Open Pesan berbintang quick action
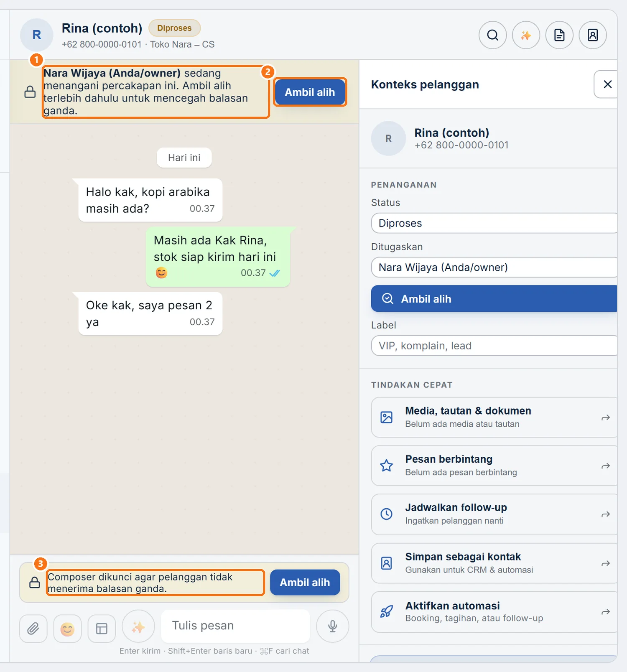Screen dimensions: 627x672 point(494,466)
